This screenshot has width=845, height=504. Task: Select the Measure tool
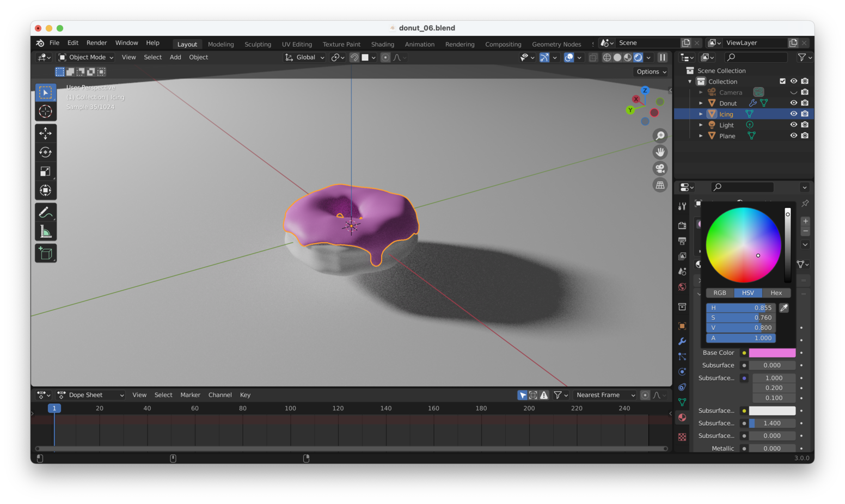point(46,232)
